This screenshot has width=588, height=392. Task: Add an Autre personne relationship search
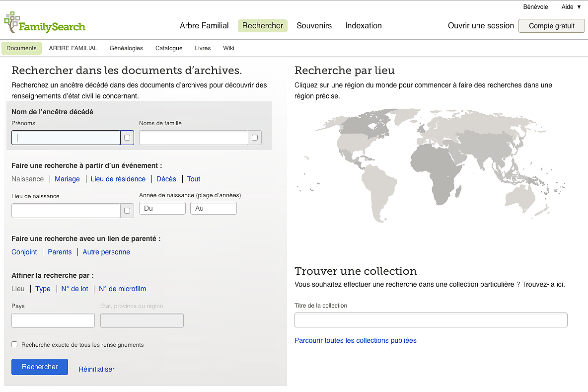click(x=106, y=252)
